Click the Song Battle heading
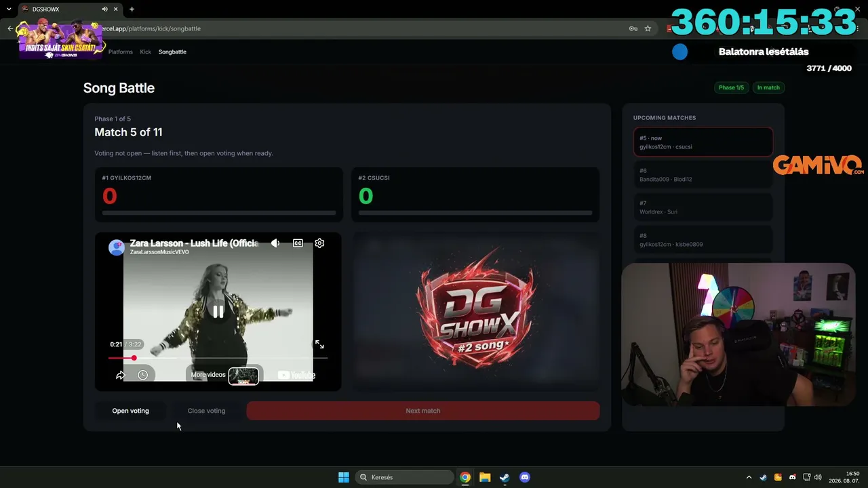 coord(119,88)
